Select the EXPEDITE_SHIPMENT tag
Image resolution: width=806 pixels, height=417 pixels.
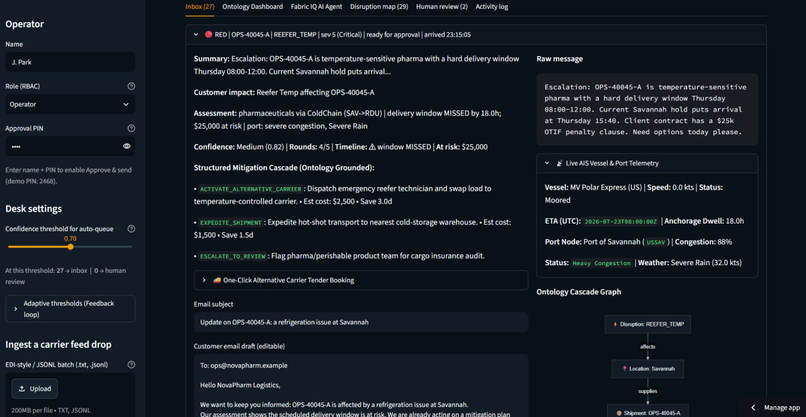(x=231, y=223)
